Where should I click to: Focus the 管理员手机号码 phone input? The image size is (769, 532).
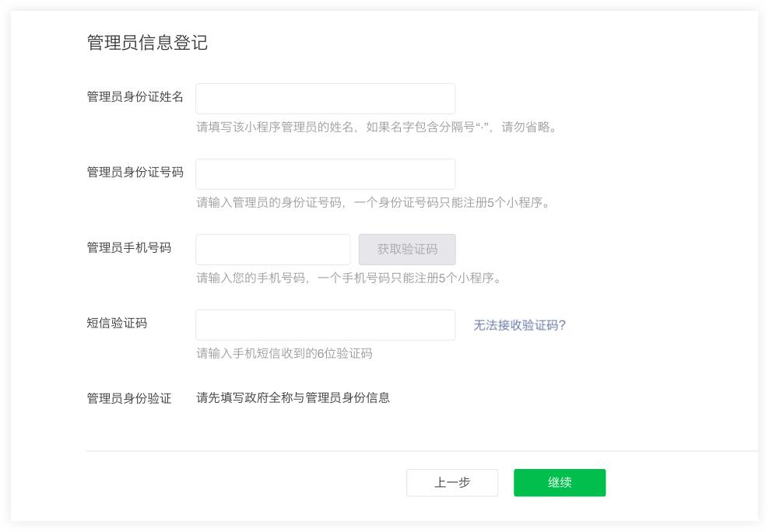coord(272,249)
